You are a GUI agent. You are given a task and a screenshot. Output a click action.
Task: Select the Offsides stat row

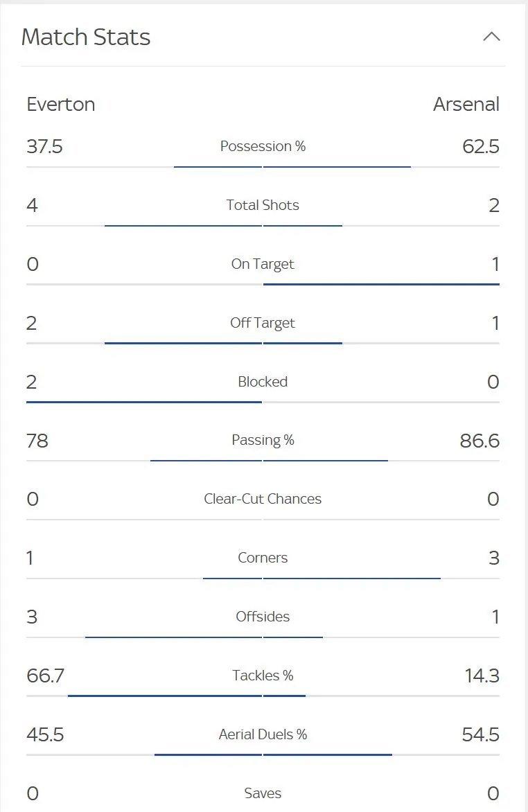263,617
